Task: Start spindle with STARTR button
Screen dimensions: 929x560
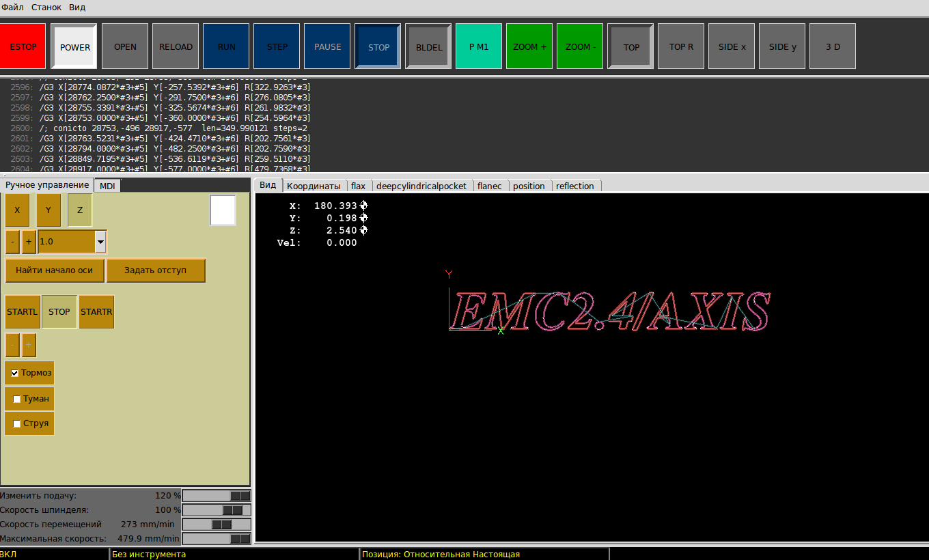Action: pos(96,312)
